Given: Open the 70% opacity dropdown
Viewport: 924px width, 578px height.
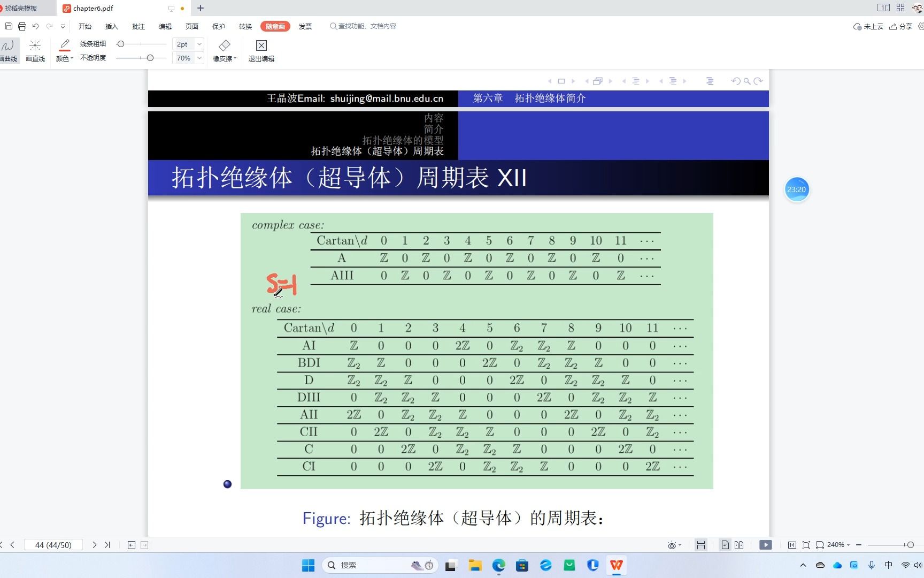Looking at the screenshot, I should pos(197,58).
